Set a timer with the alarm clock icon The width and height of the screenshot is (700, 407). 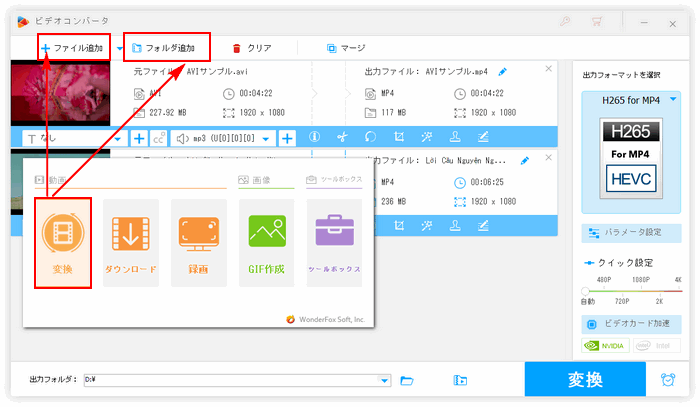click(x=667, y=380)
